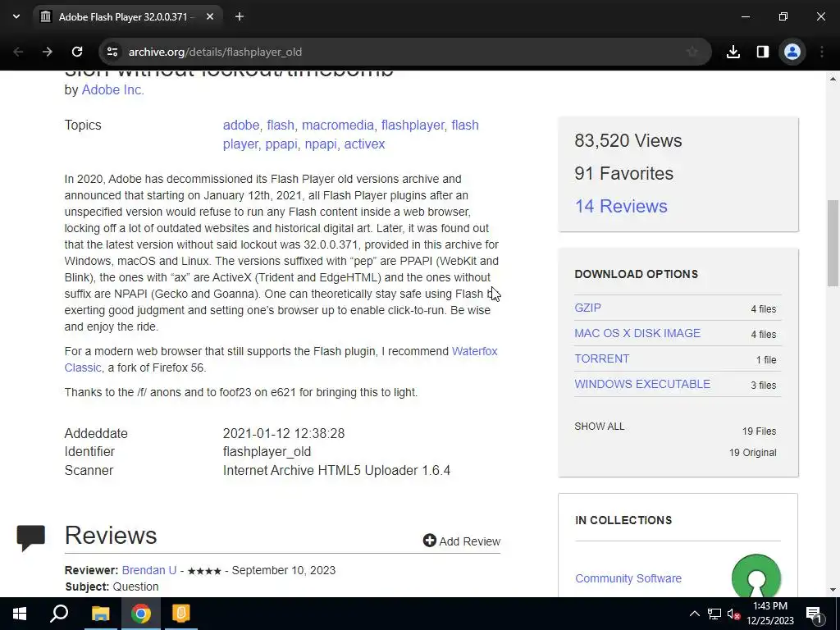Open Chrome downloads icon
Viewport: 840px width, 630px height.
733,52
